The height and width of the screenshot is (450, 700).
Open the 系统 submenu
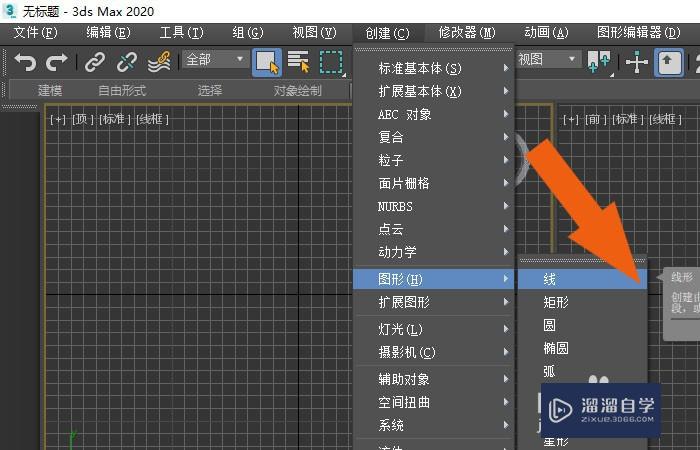click(433, 425)
